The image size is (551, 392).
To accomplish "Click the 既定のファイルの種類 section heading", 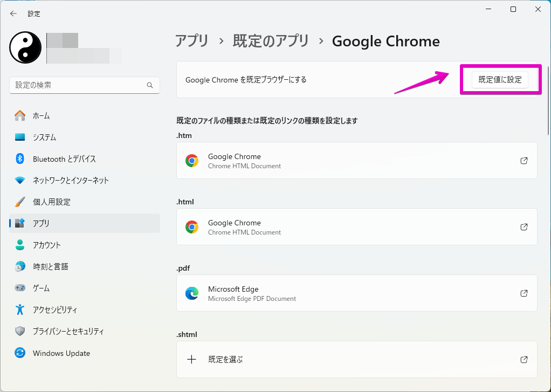I will tap(267, 121).
